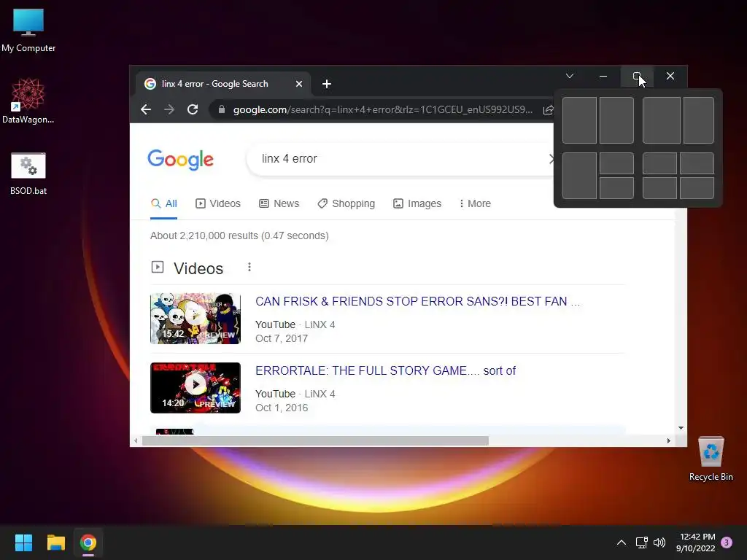Switch to the Images results tab
Screen dimensions: 747x560
[x=417, y=204]
